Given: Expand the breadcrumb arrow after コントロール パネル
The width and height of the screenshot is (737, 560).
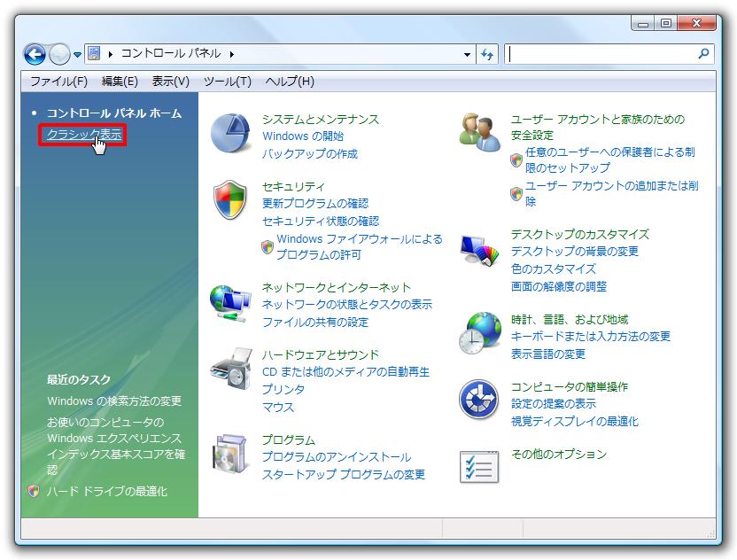Looking at the screenshot, I should [231, 54].
